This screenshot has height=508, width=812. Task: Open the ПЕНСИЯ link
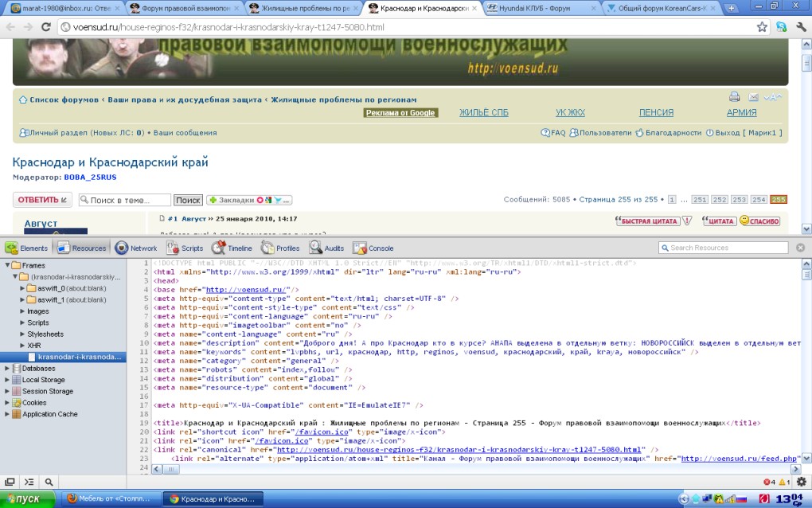point(656,112)
